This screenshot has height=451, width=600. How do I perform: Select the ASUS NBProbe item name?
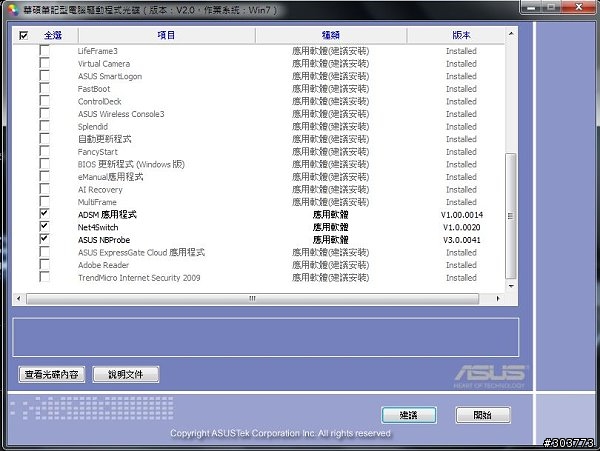104,240
